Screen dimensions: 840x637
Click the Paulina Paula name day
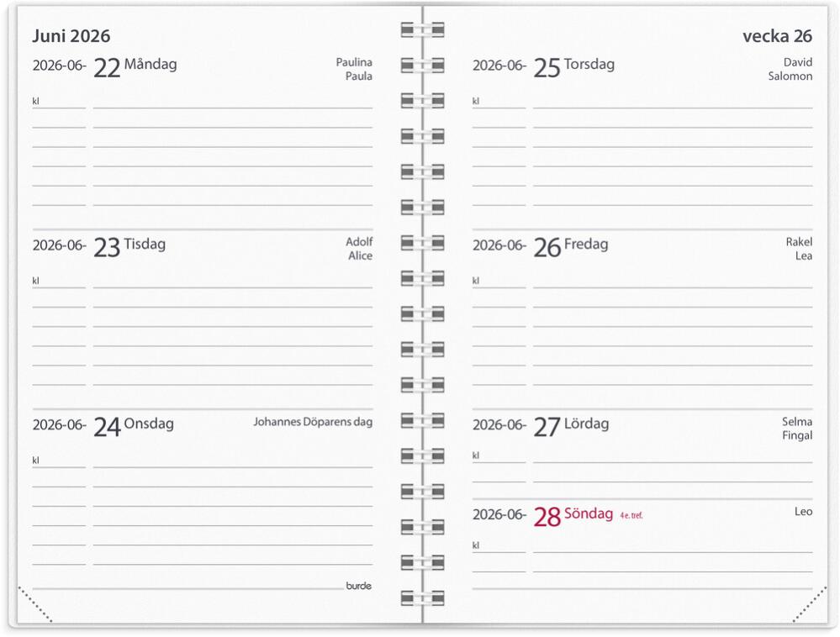(x=354, y=69)
